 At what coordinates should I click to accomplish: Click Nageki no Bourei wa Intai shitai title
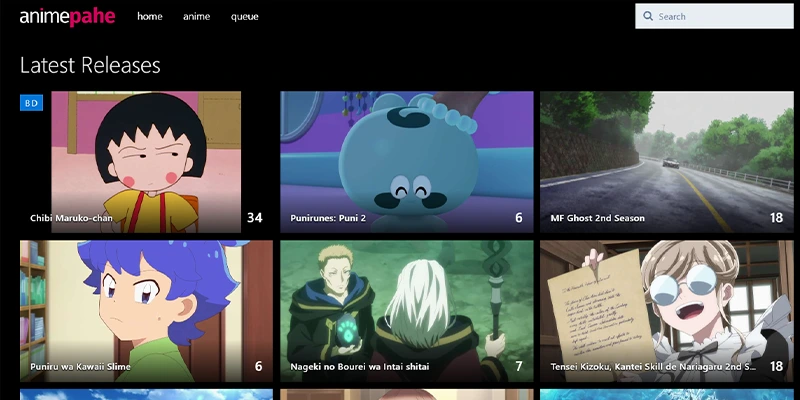[360, 367]
